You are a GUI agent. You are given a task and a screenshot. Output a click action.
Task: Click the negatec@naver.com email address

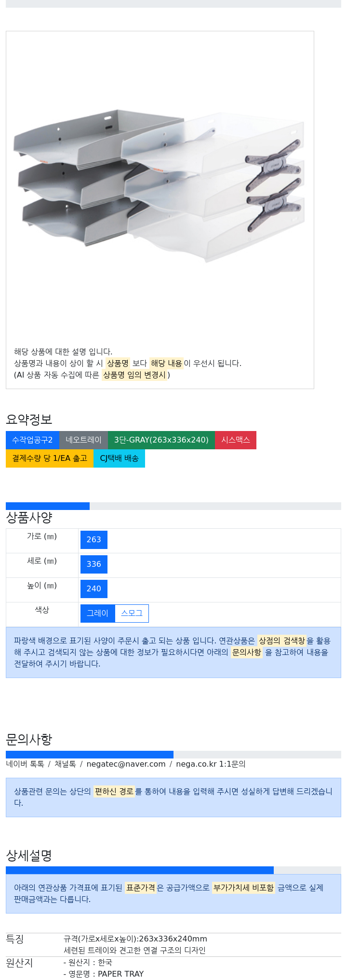pos(126,764)
